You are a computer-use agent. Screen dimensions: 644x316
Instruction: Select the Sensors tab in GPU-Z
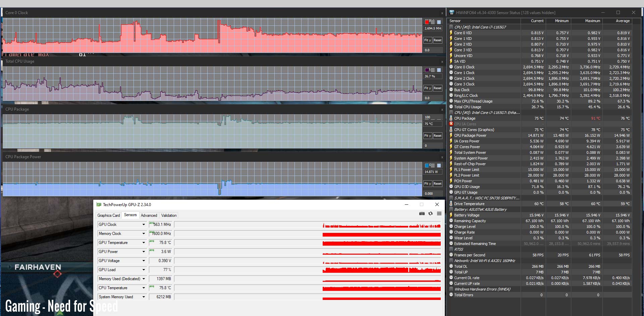pos(130,215)
